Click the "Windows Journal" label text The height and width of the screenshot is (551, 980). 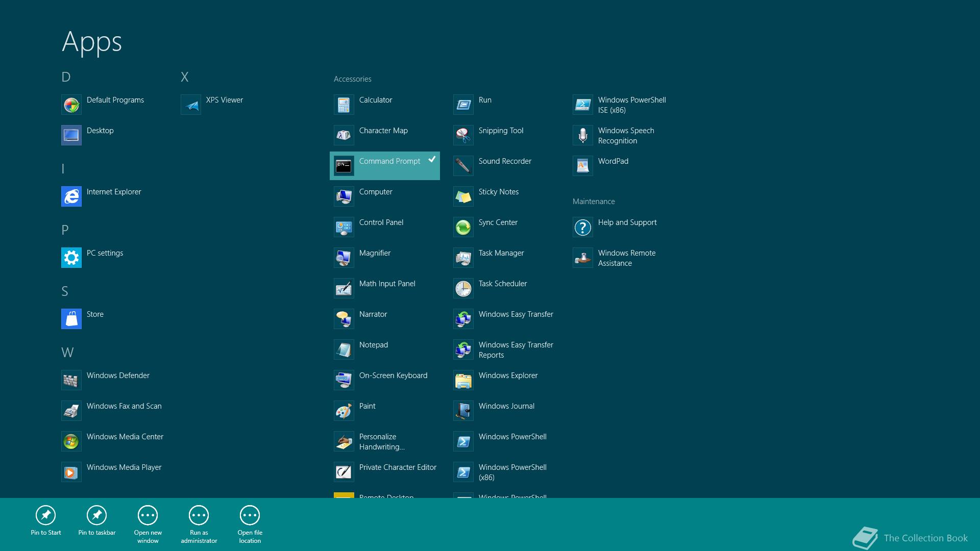pos(506,406)
